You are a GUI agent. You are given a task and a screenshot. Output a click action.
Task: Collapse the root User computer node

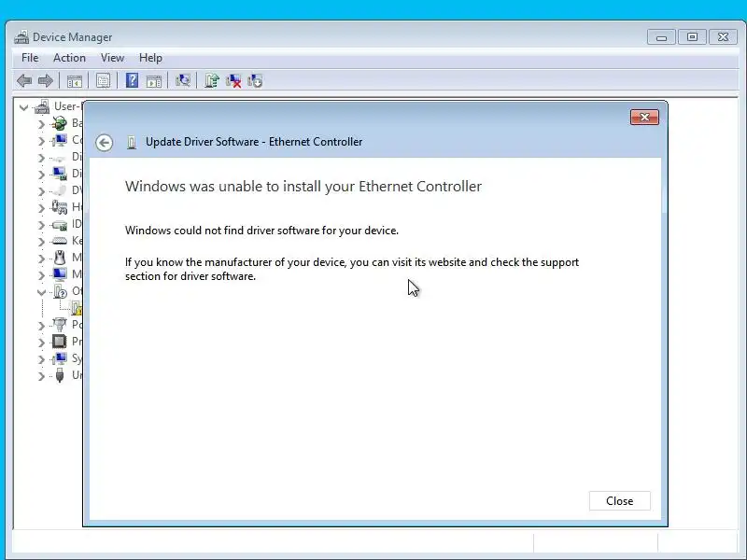click(x=24, y=107)
